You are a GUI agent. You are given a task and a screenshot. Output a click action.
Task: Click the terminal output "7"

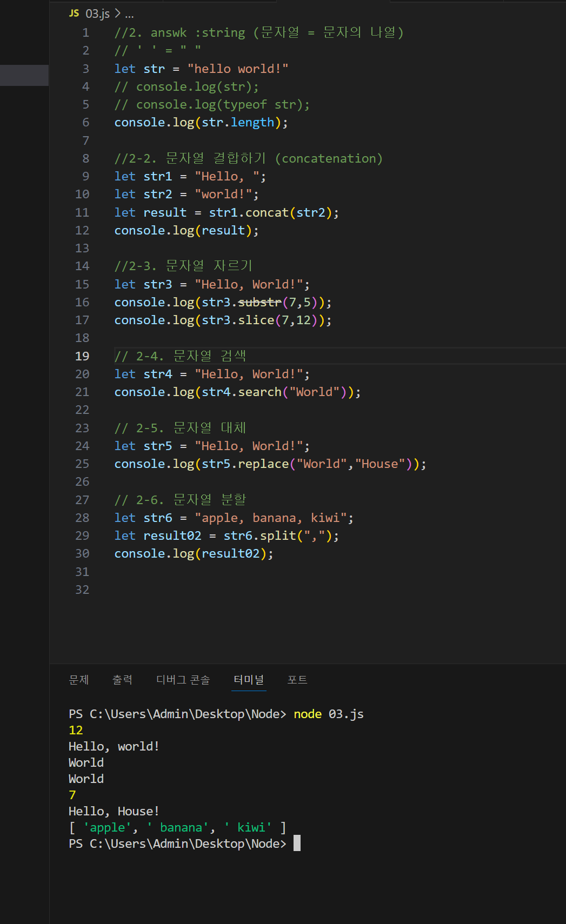pos(72,795)
